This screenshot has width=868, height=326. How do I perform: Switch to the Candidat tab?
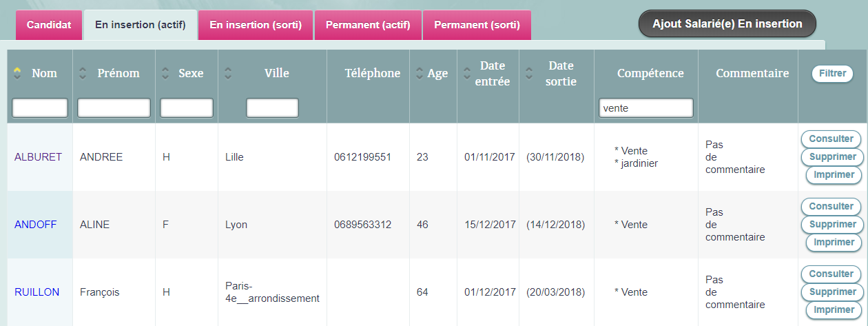(49, 26)
